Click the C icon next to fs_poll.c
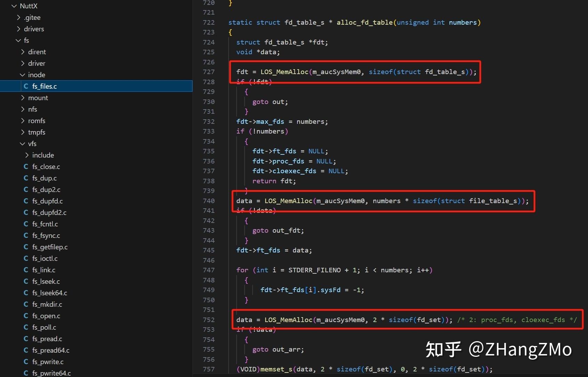 tap(26, 327)
